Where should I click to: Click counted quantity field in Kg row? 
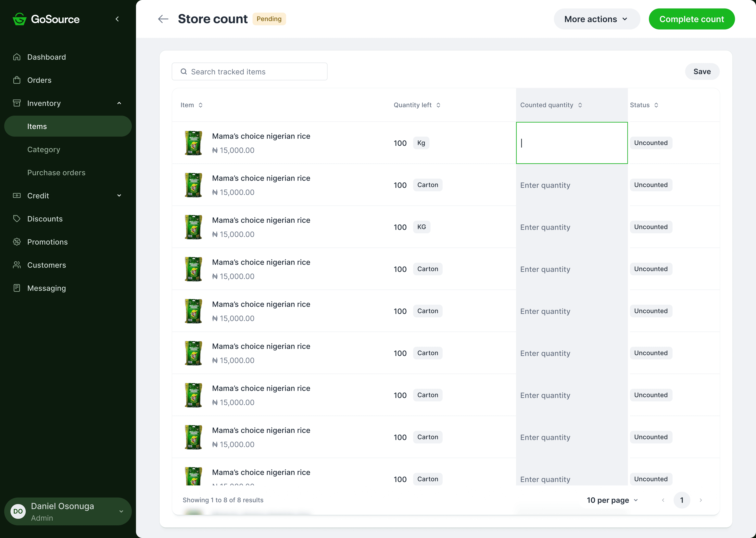[x=572, y=143]
